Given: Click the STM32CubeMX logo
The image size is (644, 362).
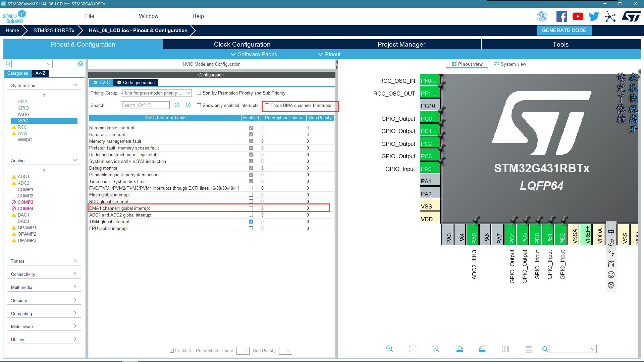Looking at the screenshot, I should pyautogui.click(x=14, y=16).
